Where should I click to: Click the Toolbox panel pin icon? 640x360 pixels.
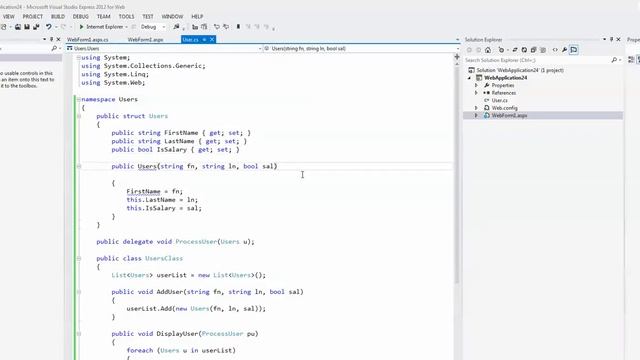51,39
